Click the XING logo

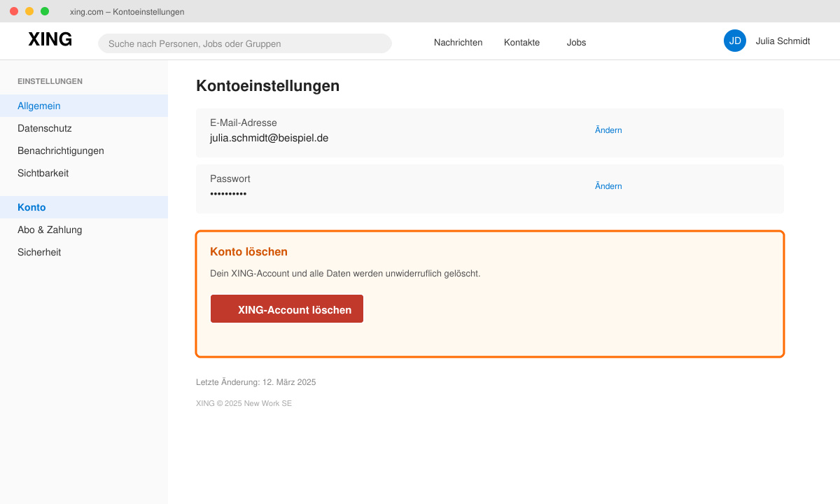(50, 40)
